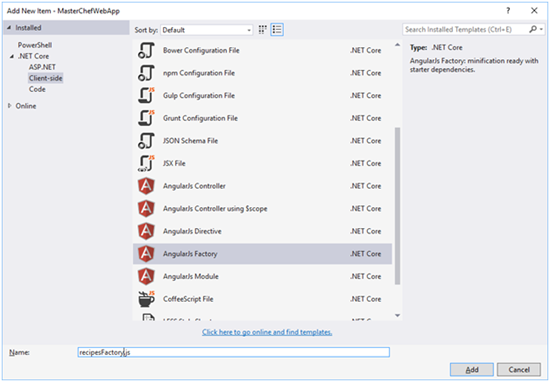Select the "Bower Configuration File" row text
Viewport: 550px width, 382px height.
coord(201,51)
